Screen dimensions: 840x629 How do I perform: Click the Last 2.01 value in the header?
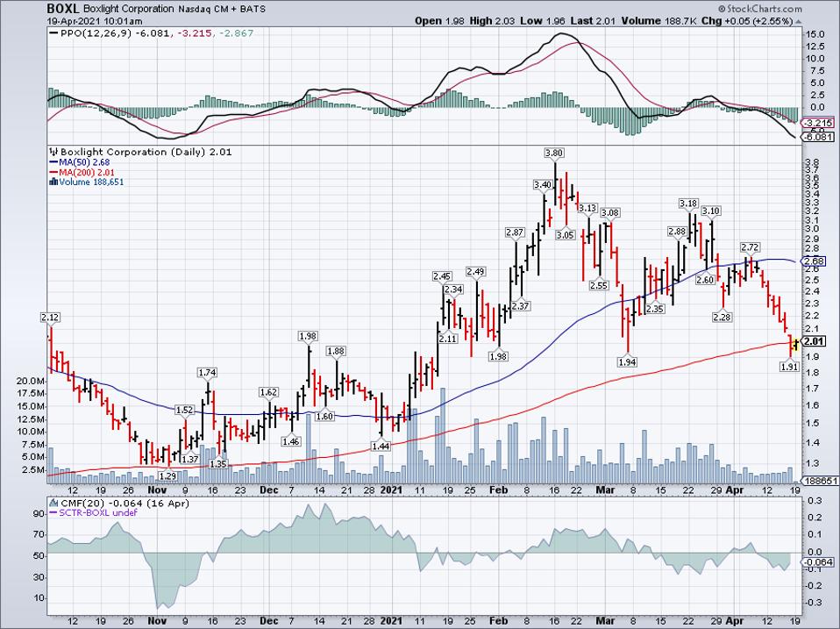point(592,21)
